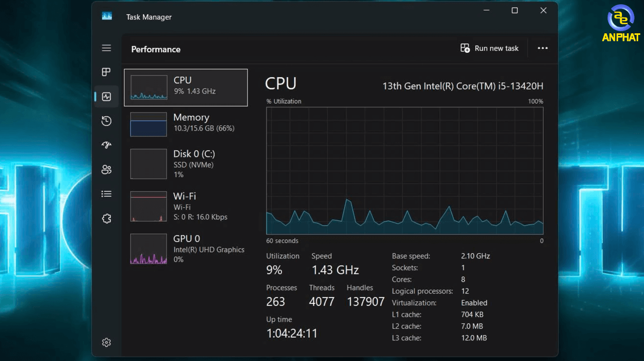Click the Handles count 137907

coord(366,302)
